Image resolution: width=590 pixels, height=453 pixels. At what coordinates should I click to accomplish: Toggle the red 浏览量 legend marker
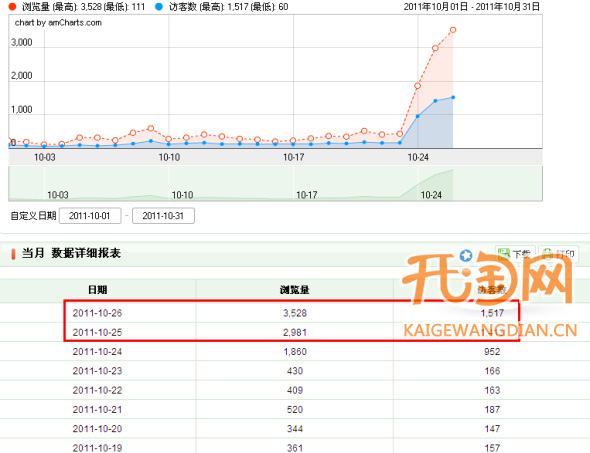pyautogui.click(x=12, y=7)
